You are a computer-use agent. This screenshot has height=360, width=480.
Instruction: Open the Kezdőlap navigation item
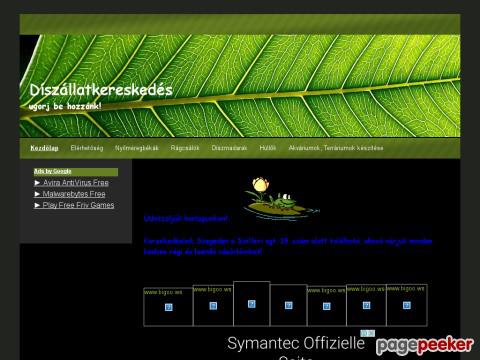click(44, 148)
